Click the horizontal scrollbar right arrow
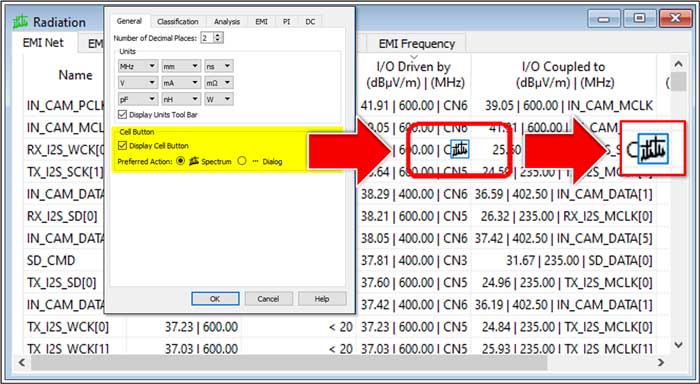The width and height of the screenshot is (700, 384). point(661,363)
